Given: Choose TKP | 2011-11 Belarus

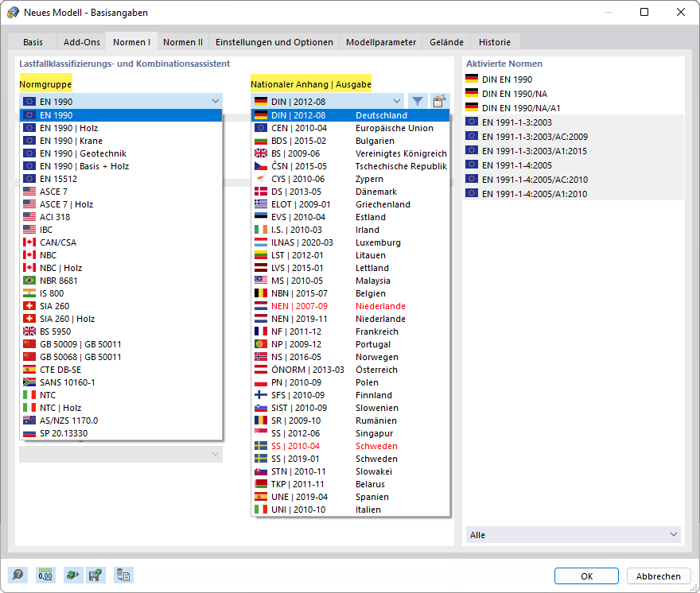Looking at the screenshot, I should 351,484.
